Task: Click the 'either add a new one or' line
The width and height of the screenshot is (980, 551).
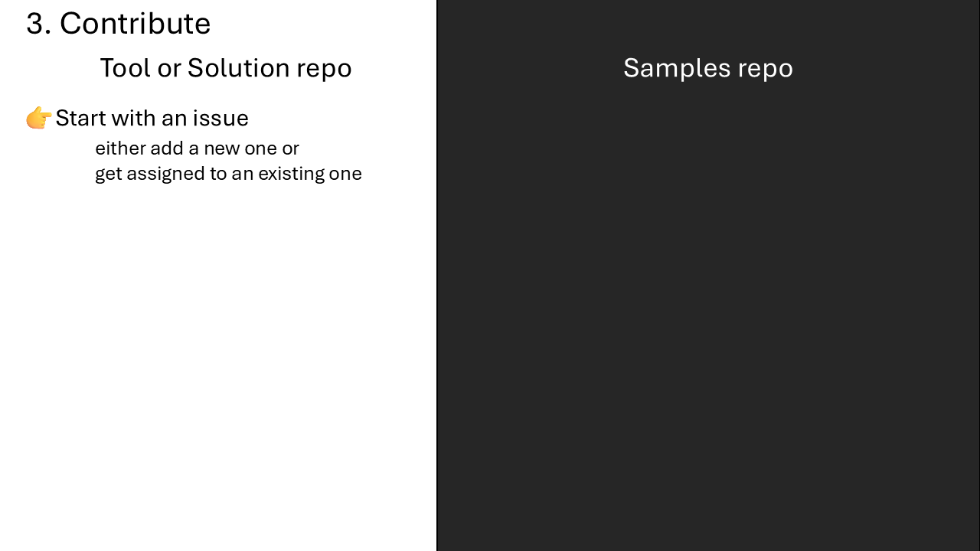Action: click(197, 148)
